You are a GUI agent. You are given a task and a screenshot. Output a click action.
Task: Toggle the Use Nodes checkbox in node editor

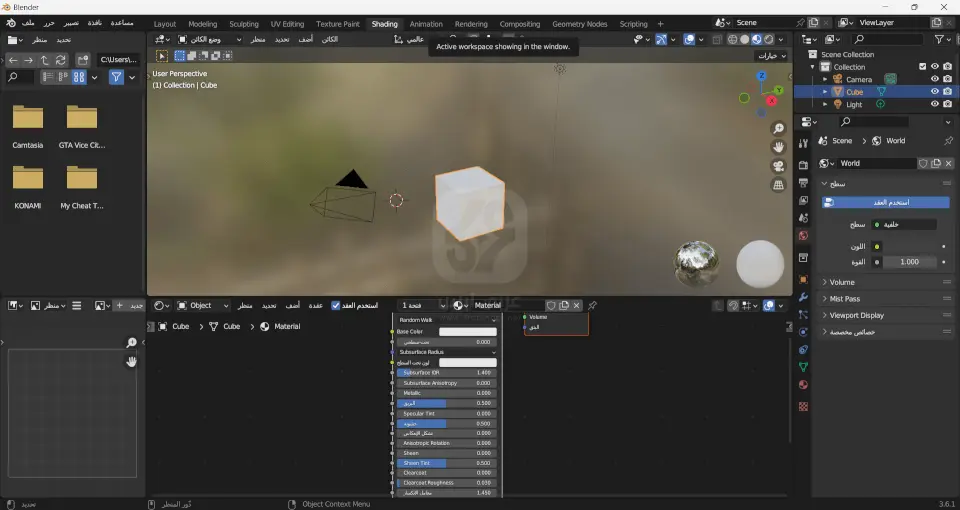[x=336, y=305]
